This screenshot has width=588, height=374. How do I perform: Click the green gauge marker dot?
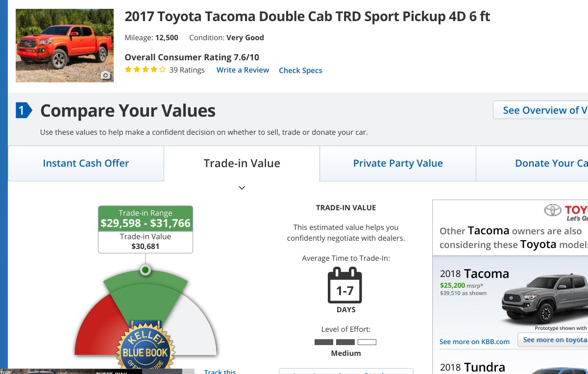point(145,270)
